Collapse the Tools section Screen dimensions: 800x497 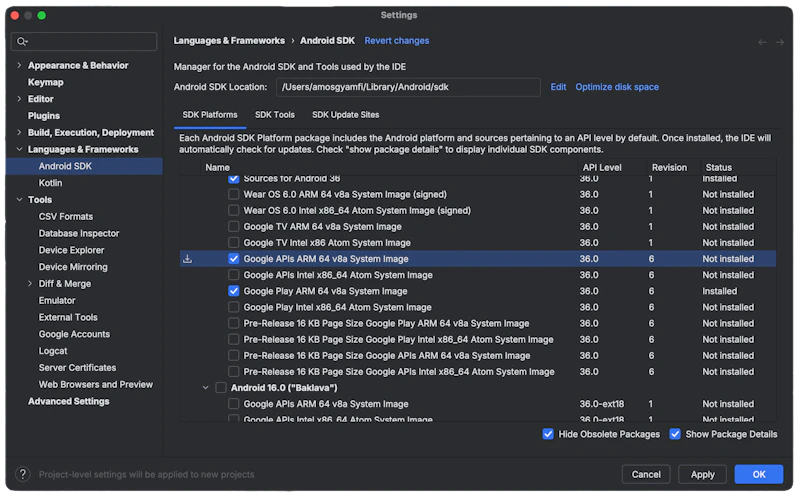pos(19,200)
